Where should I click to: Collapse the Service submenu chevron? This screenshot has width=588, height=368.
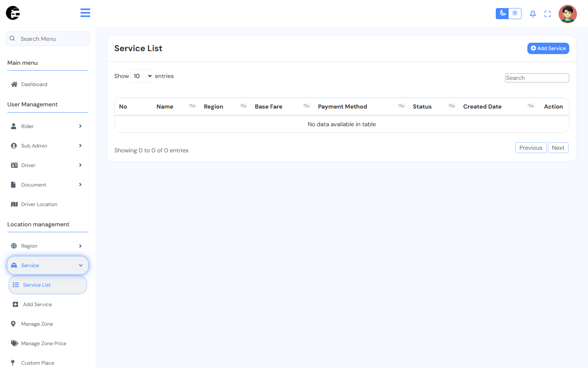coord(80,265)
